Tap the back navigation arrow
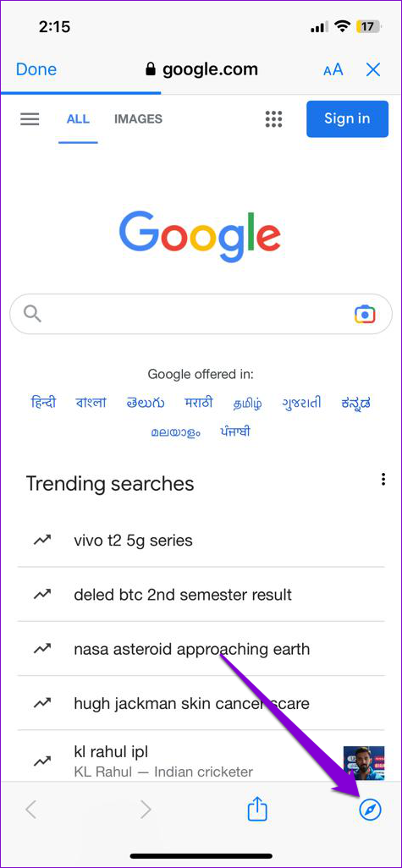Image resolution: width=402 pixels, height=868 pixels. (x=31, y=810)
